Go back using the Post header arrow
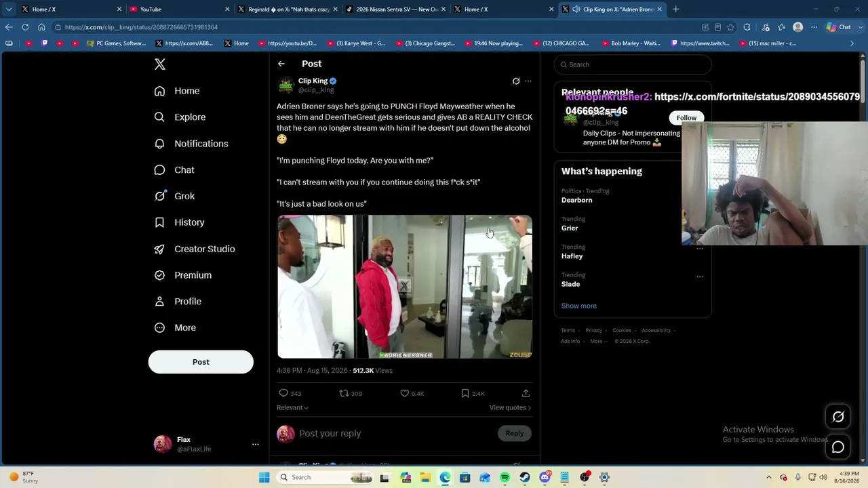The image size is (868, 488). 281,64
